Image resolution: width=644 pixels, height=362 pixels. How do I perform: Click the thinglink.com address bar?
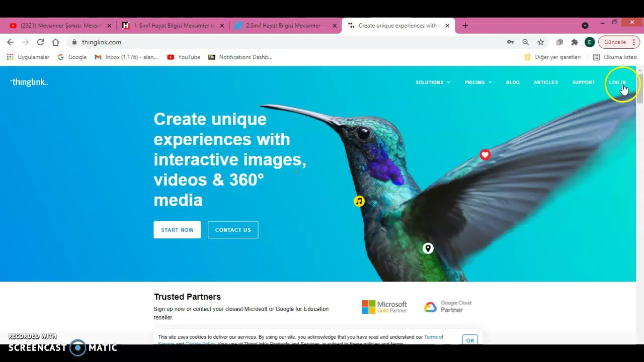click(287, 42)
